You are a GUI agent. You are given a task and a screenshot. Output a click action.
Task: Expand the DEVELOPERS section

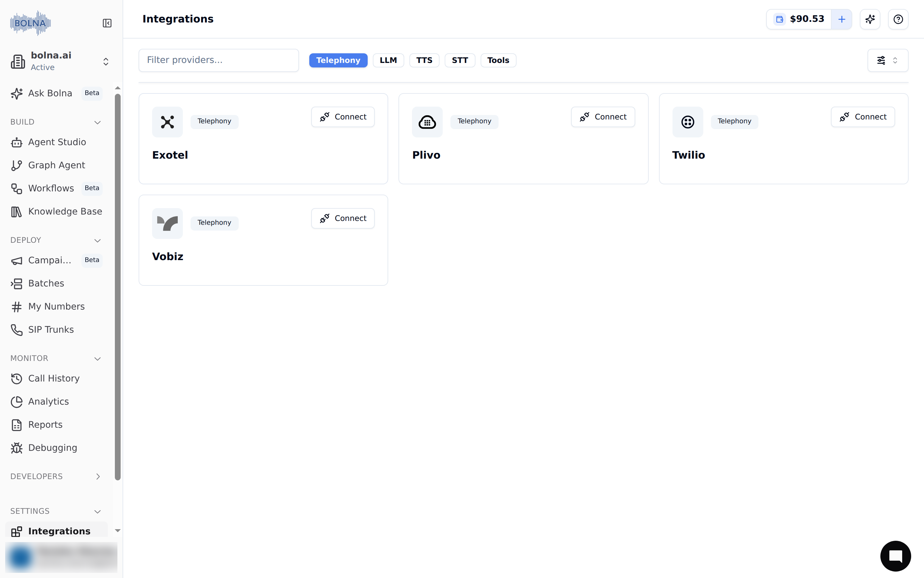(98, 476)
